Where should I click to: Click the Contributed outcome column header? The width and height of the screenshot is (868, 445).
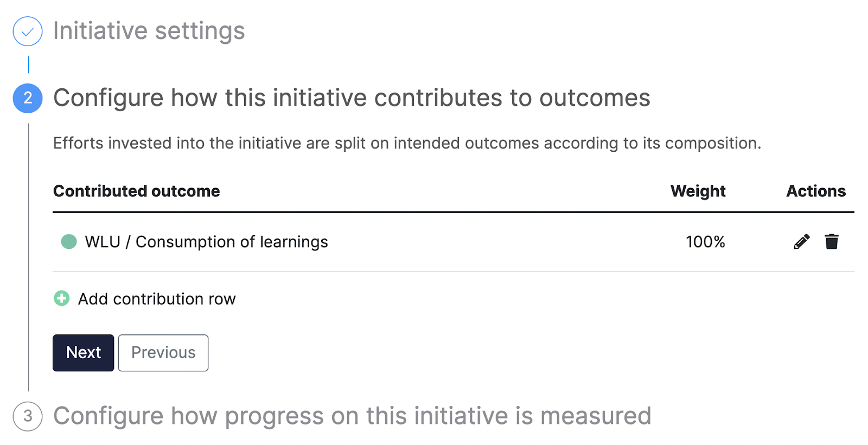[x=137, y=191]
